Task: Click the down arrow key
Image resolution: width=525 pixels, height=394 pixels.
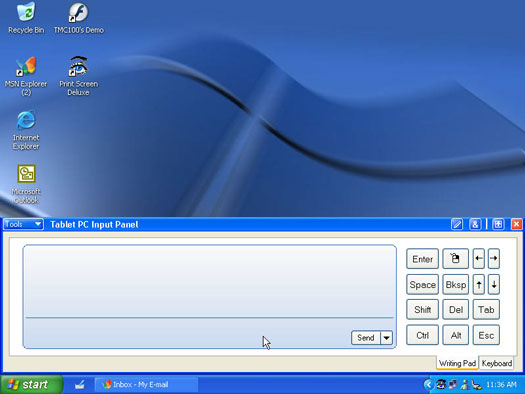Action: pyautogui.click(x=494, y=285)
